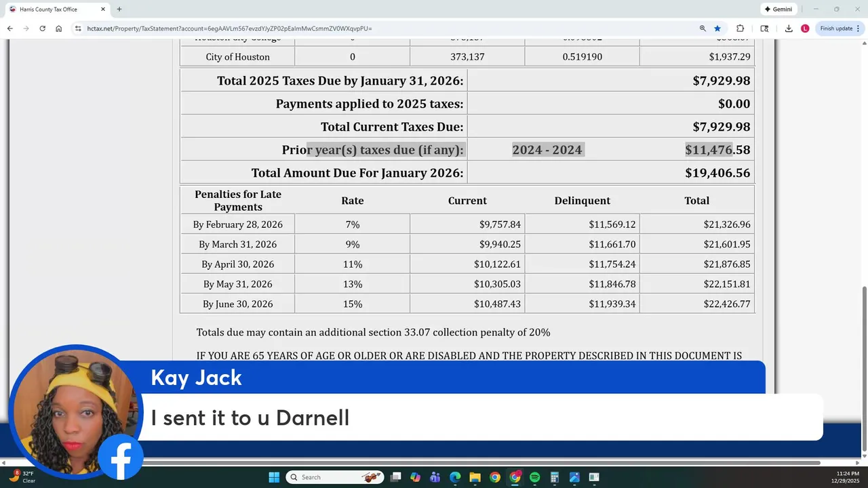Click the By June 30, 2026 row label
The image size is (868, 488).
coord(237,304)
